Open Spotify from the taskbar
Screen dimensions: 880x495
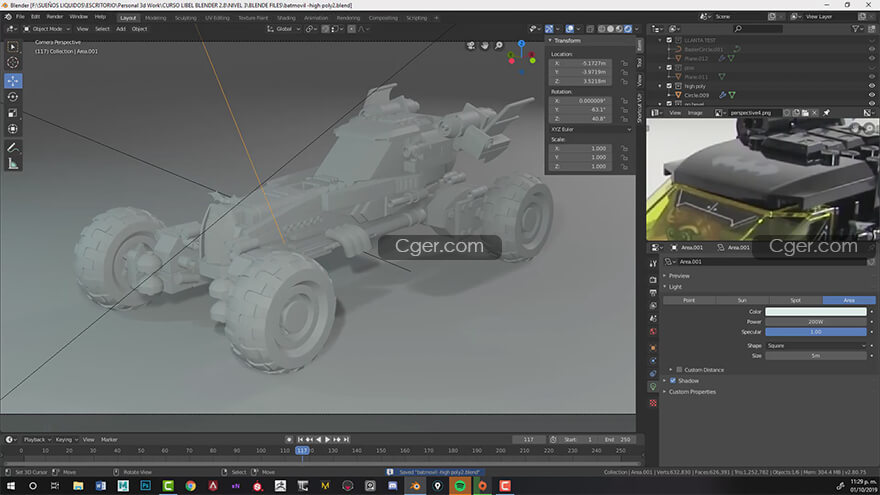[x=460, y=485]
